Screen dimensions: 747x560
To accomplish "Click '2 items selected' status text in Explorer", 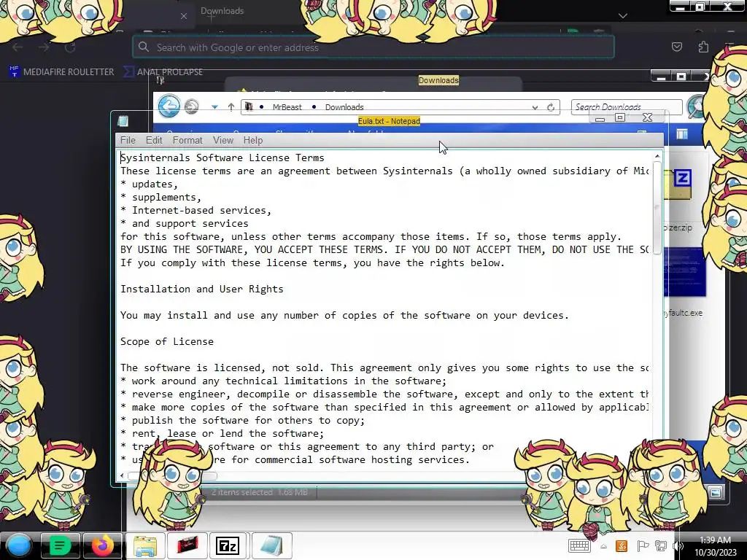I will coord(242,492).
